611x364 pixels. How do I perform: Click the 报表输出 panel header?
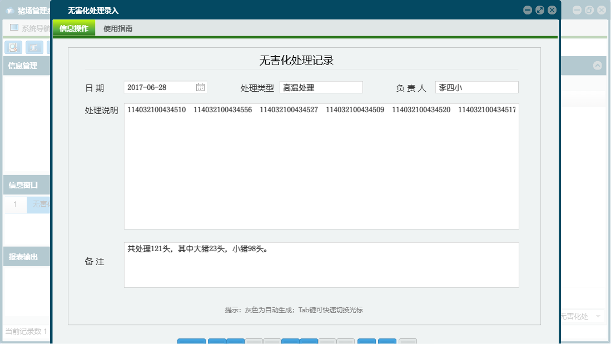pyautogui.click(x=22, y=256)
